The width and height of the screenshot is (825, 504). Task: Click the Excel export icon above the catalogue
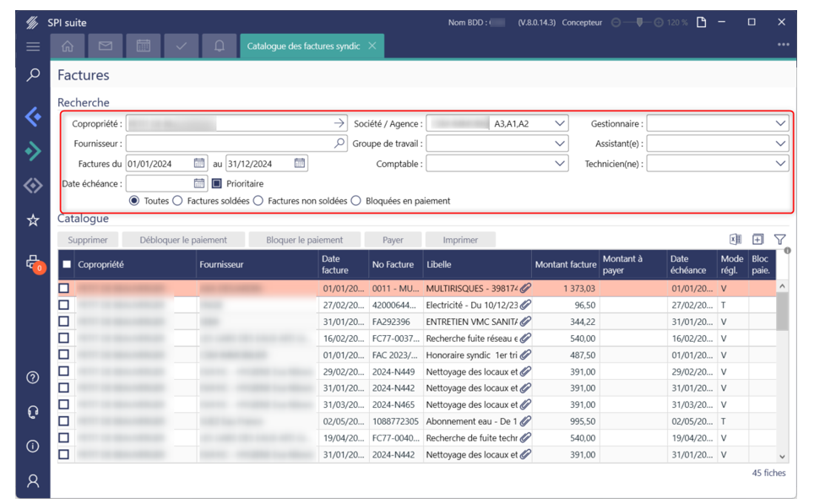click(x=735, y=240)
